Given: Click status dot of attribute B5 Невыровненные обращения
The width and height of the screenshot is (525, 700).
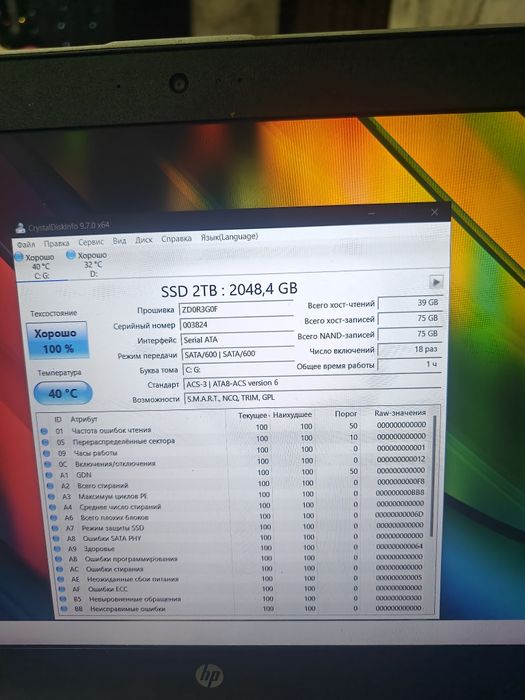Looking at the screenshot, I should tap(63, 599).
